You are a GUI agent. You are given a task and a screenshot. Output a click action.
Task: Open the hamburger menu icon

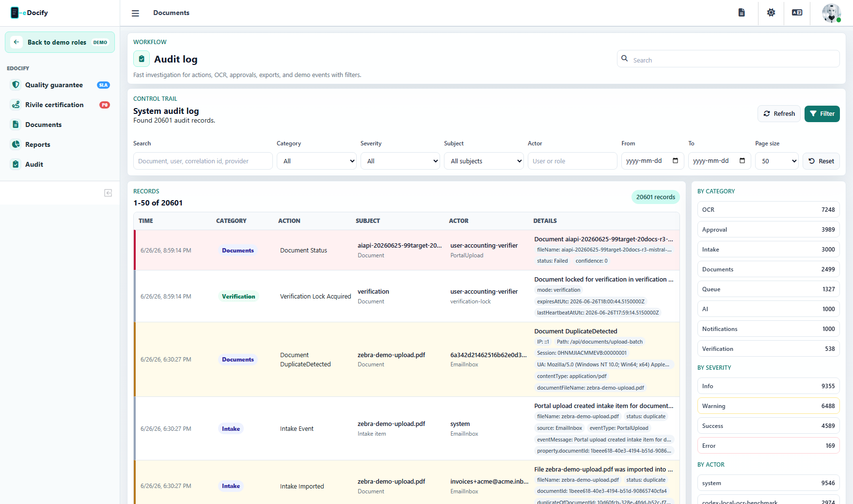(x=135, y=13)
